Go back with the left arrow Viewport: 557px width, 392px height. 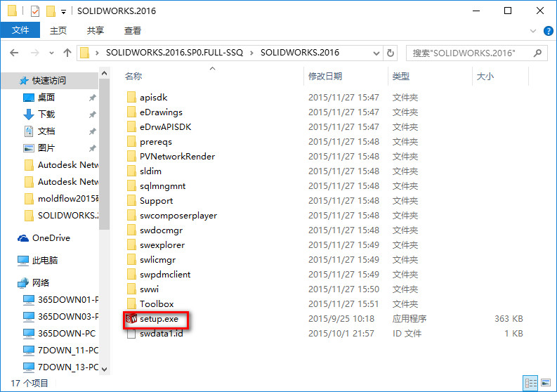click(14, 53)
